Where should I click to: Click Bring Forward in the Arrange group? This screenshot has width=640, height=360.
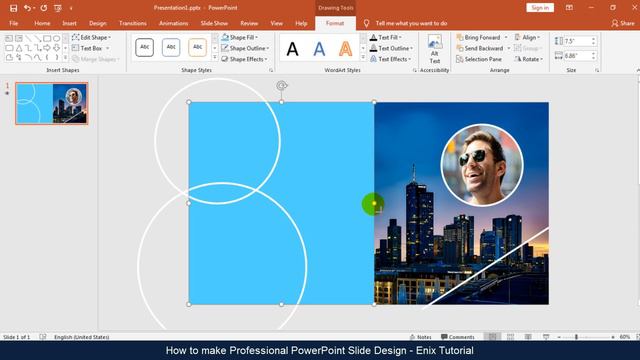pos(478,38)
